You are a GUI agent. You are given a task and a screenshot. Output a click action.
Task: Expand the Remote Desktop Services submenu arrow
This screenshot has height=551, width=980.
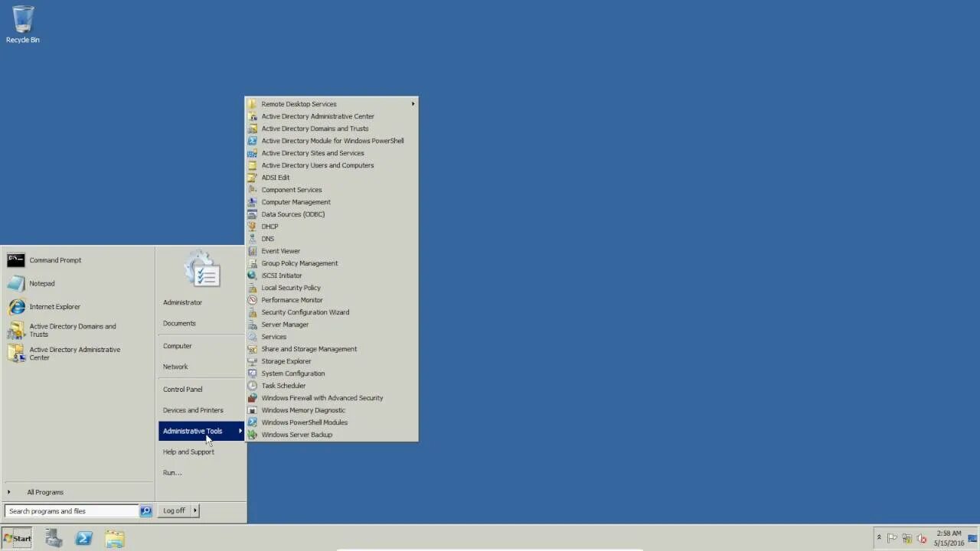point(413,104)
